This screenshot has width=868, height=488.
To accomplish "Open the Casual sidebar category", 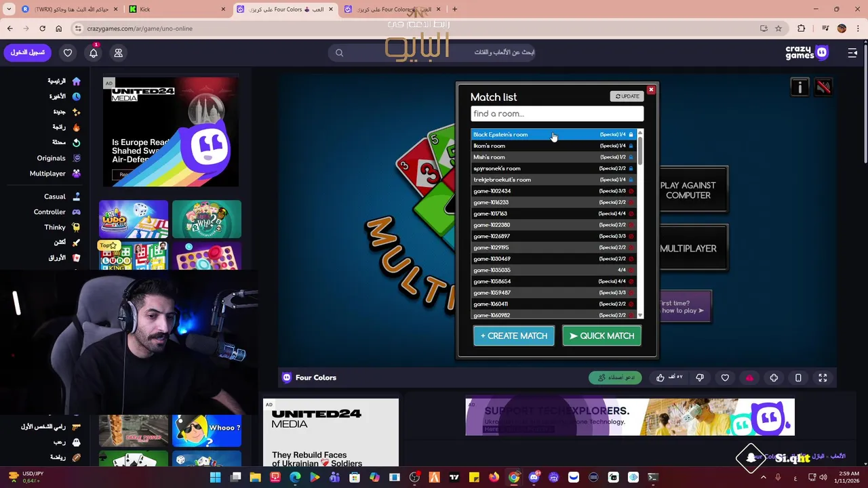I will [62, 197].
